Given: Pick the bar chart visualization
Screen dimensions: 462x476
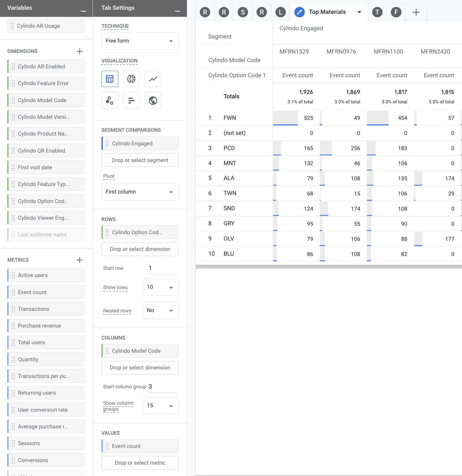Looking at the screenshot, I should coord(131,100).
